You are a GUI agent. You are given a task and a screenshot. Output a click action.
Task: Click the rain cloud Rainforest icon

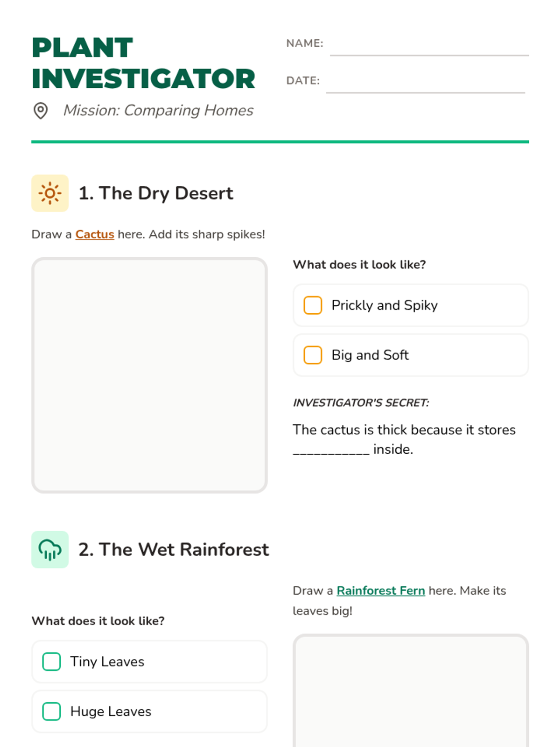coord(50,550)
